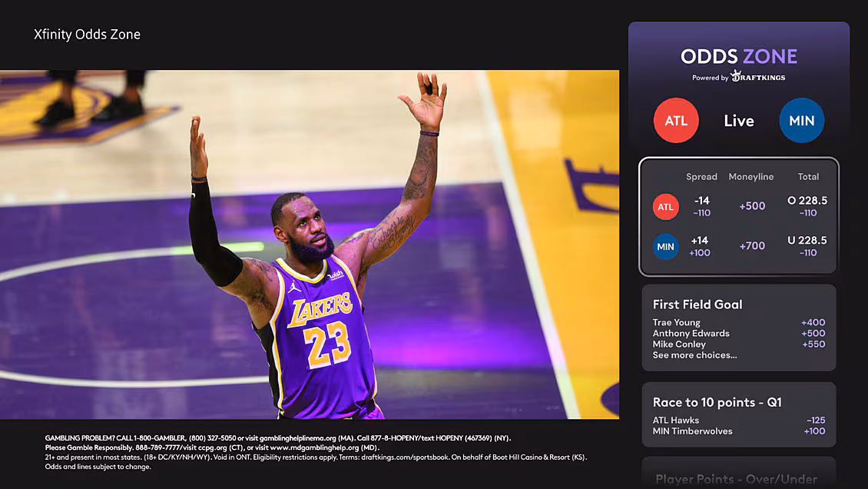Click the MIN icon in the odds table row

665,246
